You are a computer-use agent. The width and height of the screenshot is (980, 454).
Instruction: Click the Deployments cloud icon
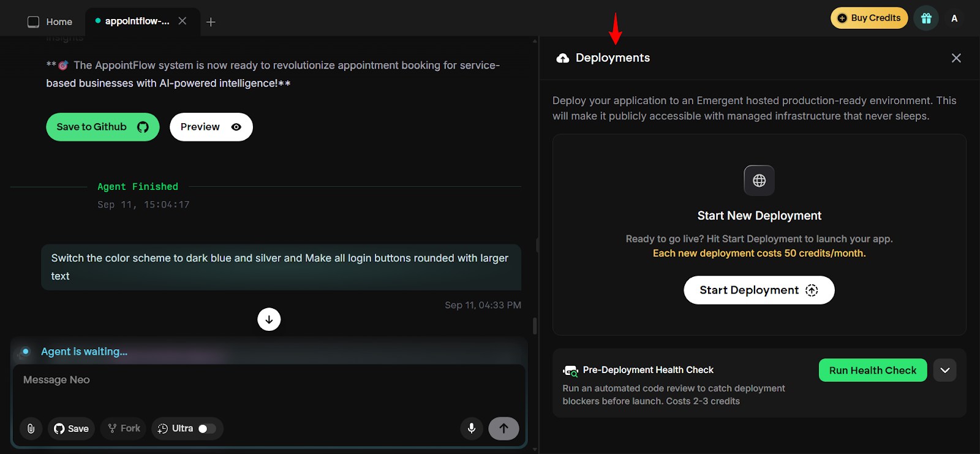(563, 58)
